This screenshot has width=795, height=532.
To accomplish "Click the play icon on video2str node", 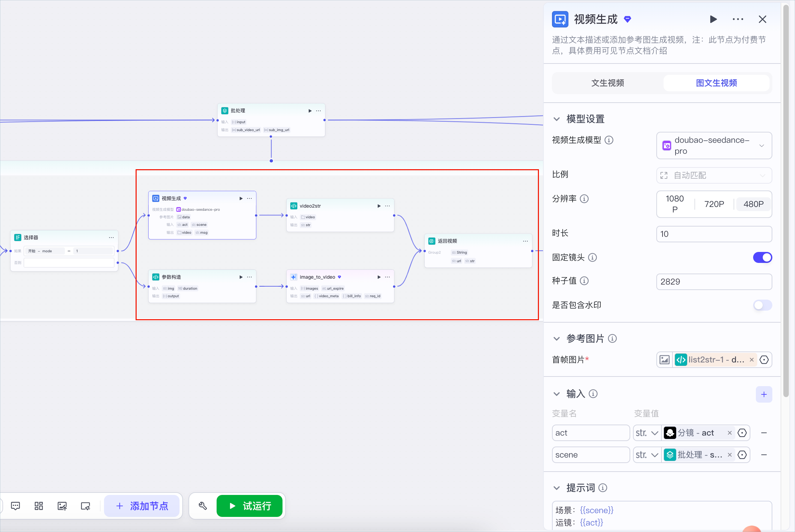I will (x=379, y=206).
